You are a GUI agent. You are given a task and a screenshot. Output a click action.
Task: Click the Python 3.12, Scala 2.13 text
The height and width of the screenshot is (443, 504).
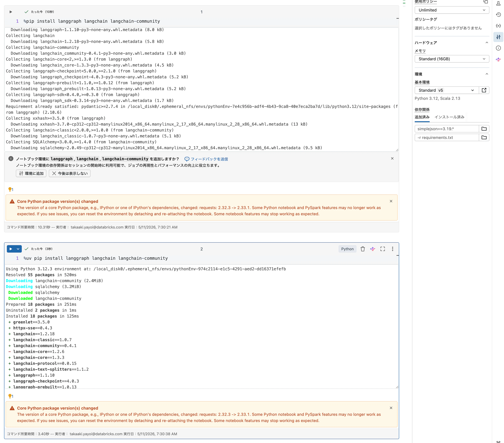point(437,98)
